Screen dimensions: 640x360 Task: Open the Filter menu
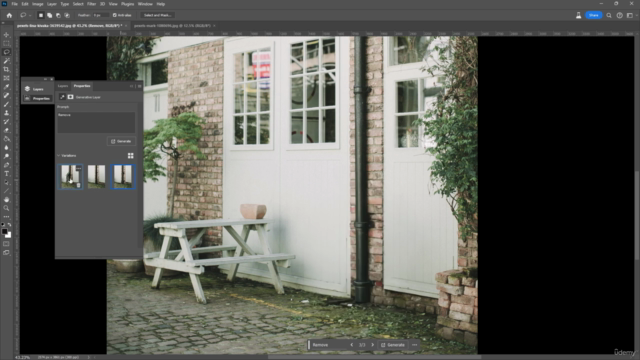91,4
